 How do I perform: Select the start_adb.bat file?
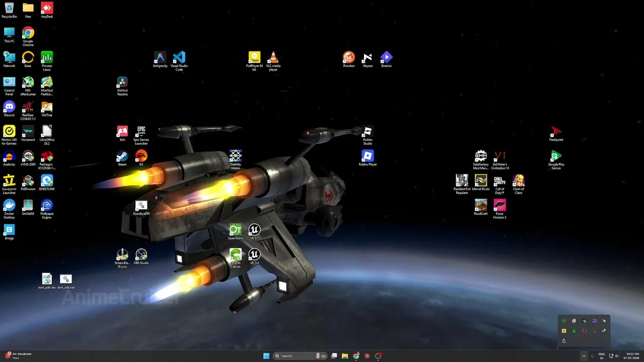[66, 281]
